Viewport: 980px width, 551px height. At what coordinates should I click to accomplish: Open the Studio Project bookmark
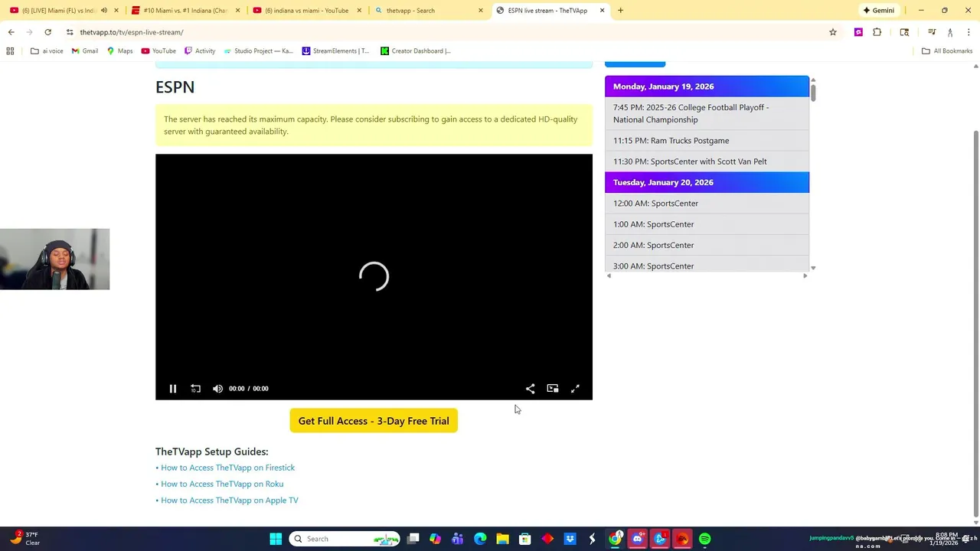258,51
